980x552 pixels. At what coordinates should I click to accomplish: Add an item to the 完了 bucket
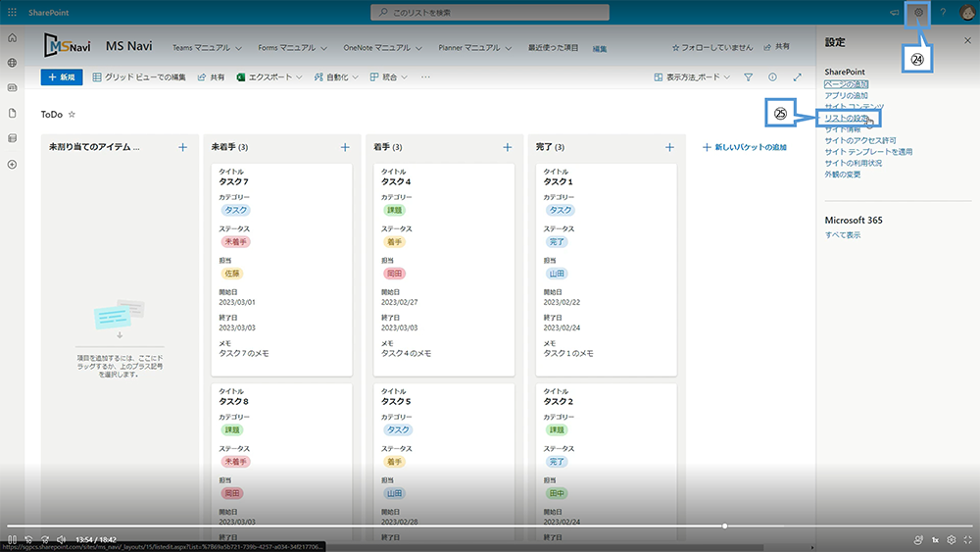[x=669, y=147]
